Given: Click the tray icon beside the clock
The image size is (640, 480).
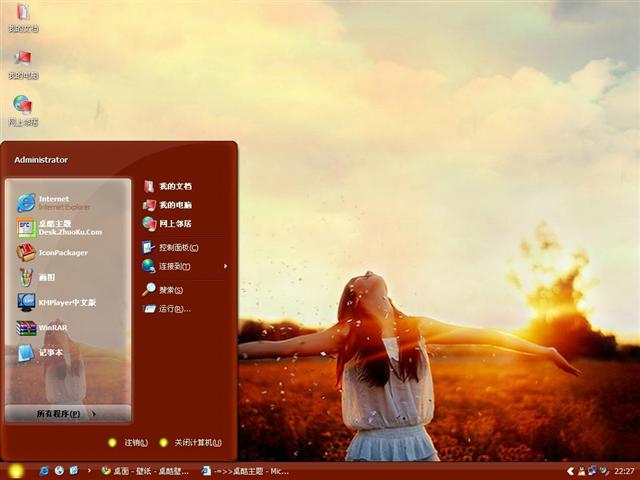Looking at the screenshot, I should [604, 471].
